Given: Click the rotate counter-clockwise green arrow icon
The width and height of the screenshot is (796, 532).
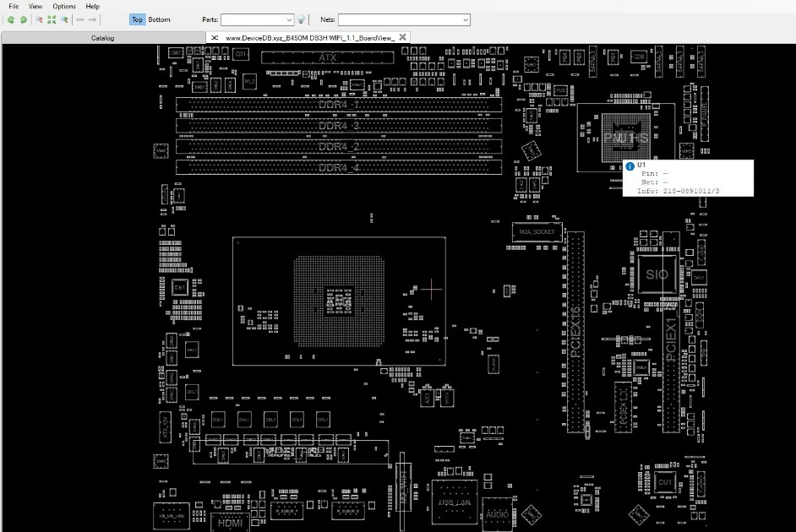Looking at the screenshot, I should 11,19.
